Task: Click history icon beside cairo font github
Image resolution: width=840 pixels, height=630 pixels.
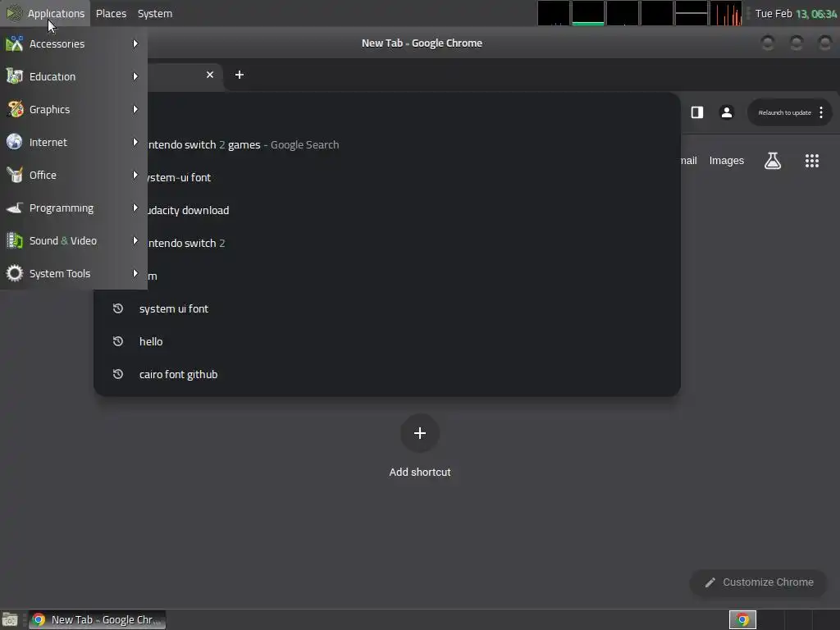Action: tap(118, 374)
